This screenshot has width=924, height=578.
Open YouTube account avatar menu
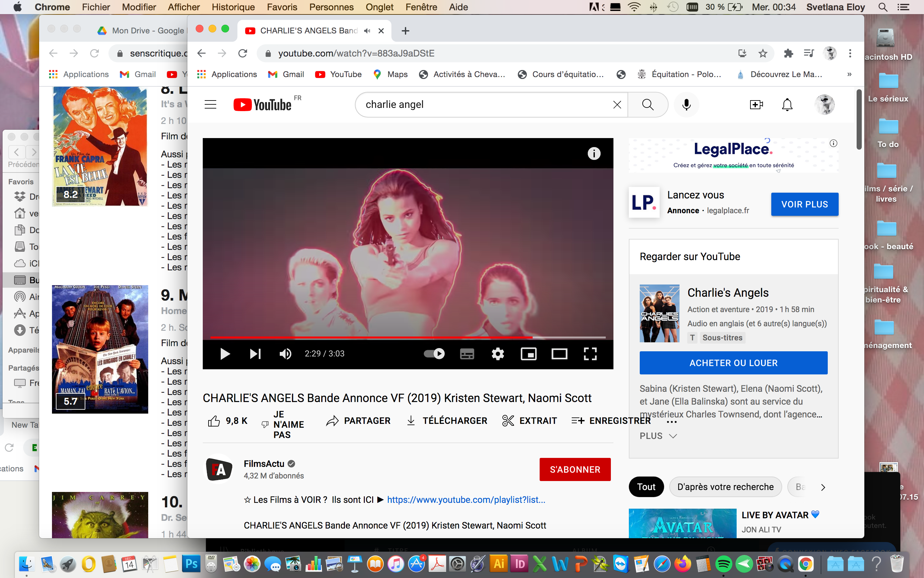pos(824,104)
